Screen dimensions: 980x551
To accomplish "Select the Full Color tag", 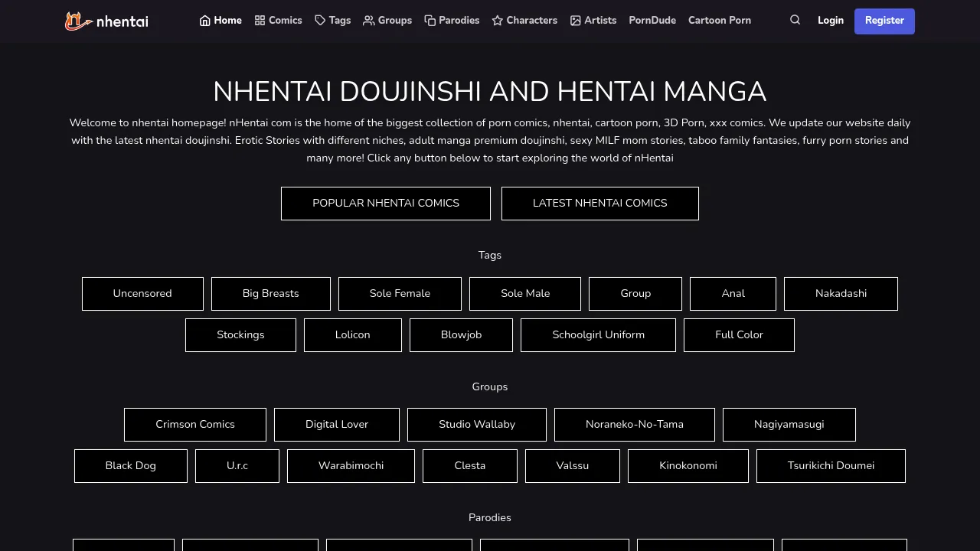I will (739, 335).
